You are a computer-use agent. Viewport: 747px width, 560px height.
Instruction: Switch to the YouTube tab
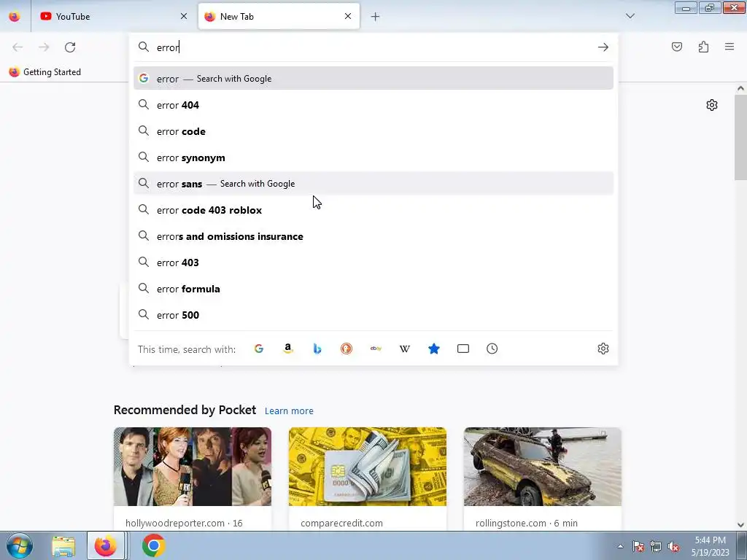click(115, 17)
